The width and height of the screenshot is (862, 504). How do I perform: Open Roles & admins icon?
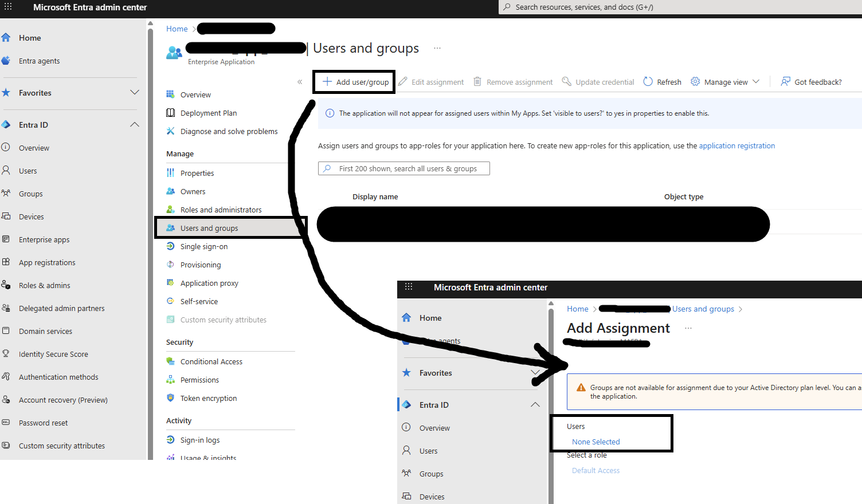click(x=6, y=285)
